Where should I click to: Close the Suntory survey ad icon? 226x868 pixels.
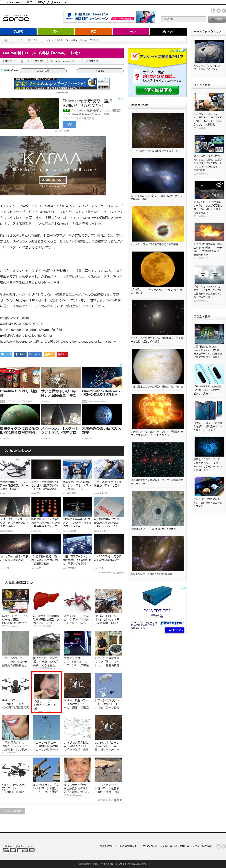coord(185,50)
